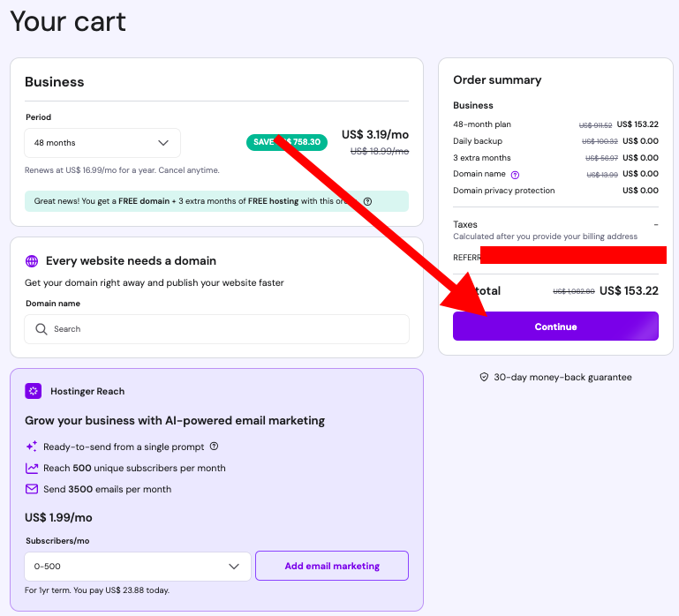679x616 pixels.
Task: Open the help tooltip after 'single prompt'
Action: pos(214,447)
